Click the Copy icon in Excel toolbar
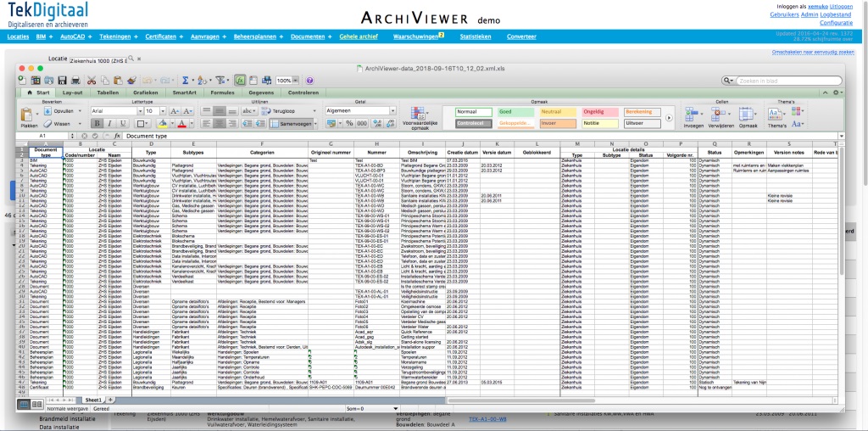 coord(105,81)
